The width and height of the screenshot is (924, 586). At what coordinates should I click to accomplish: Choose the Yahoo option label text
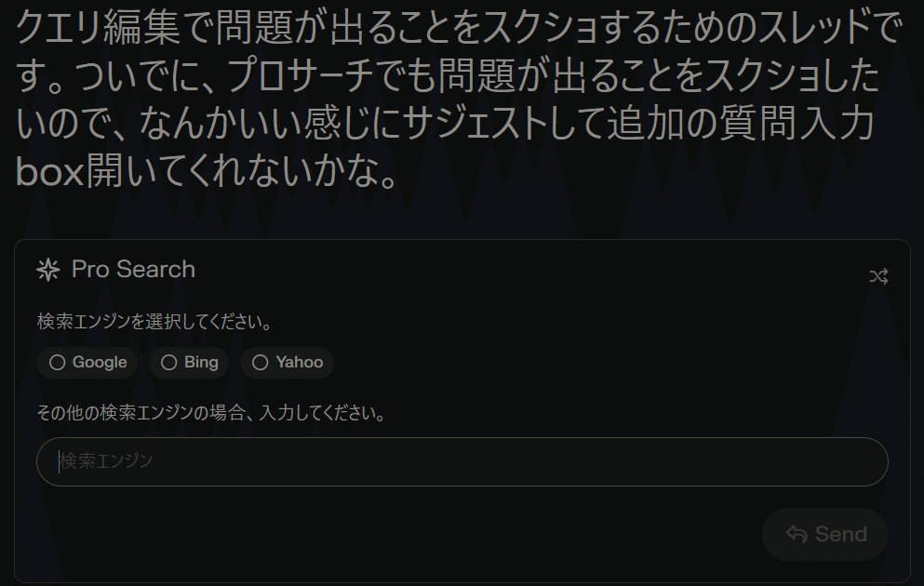[x=300, y=362]
